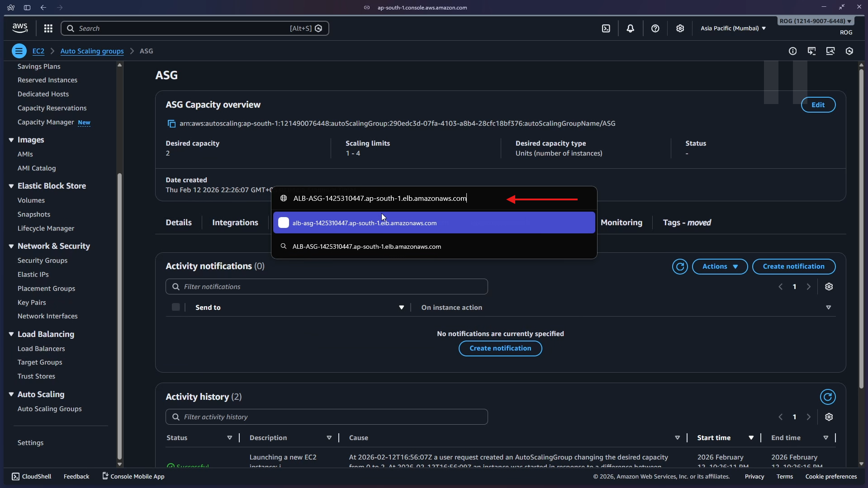Switch to the Monitoring tab
Image resolution: width=868 pixels, height=488 pixels.
(622, 222)
